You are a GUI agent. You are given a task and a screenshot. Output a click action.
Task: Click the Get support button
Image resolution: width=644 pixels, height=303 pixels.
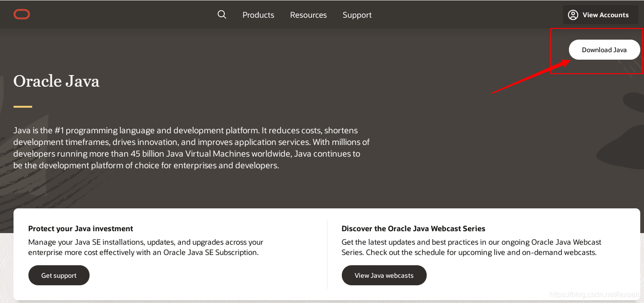59,275
